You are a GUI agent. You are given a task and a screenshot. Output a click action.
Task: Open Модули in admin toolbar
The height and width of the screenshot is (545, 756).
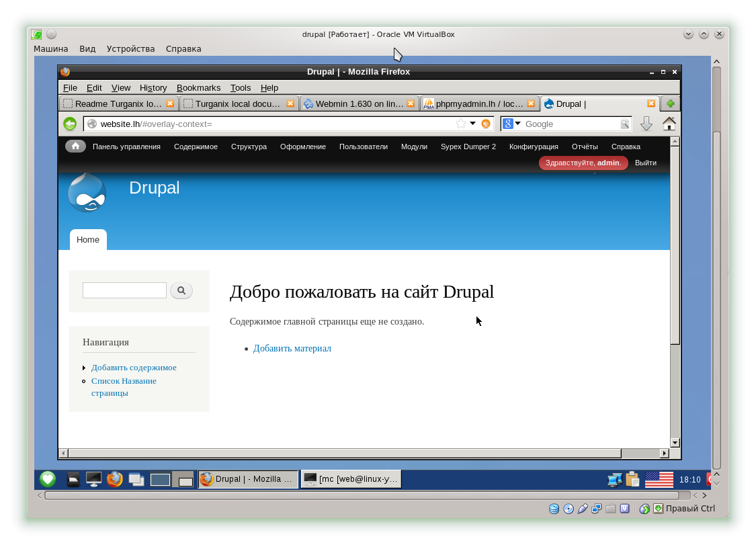pyautogui.click(x=414, y=146)
